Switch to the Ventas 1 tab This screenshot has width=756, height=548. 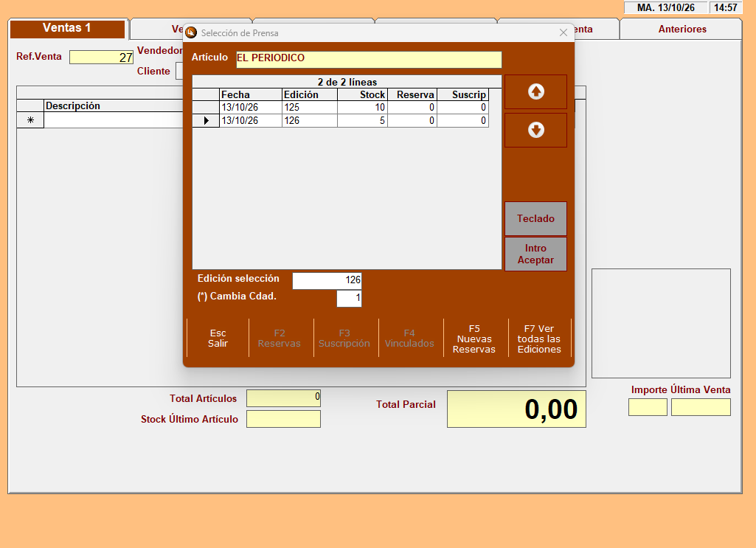tap(68, 29)
